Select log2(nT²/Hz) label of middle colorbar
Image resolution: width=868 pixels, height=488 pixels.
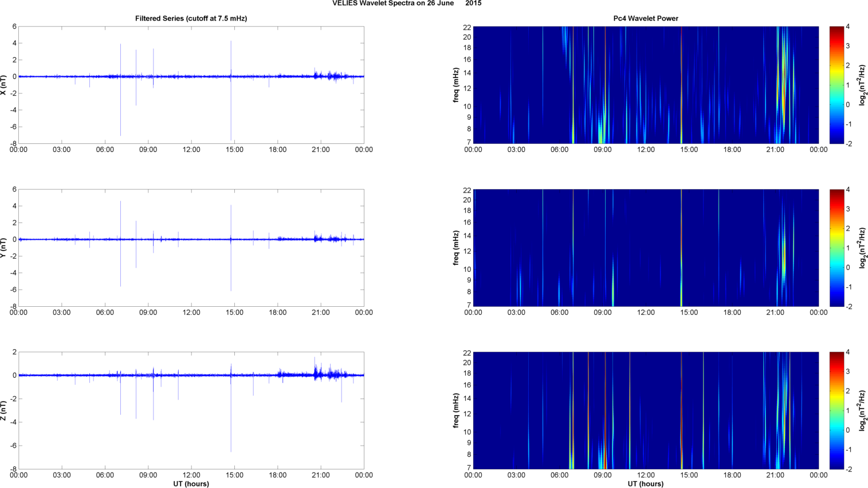pyautogui.click(x=862, y=248)
